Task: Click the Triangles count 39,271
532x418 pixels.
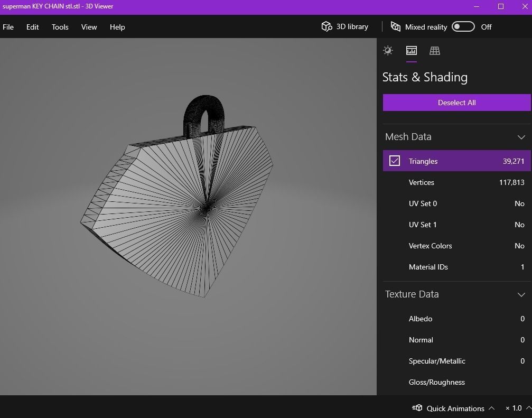Action: click(514, 161)
